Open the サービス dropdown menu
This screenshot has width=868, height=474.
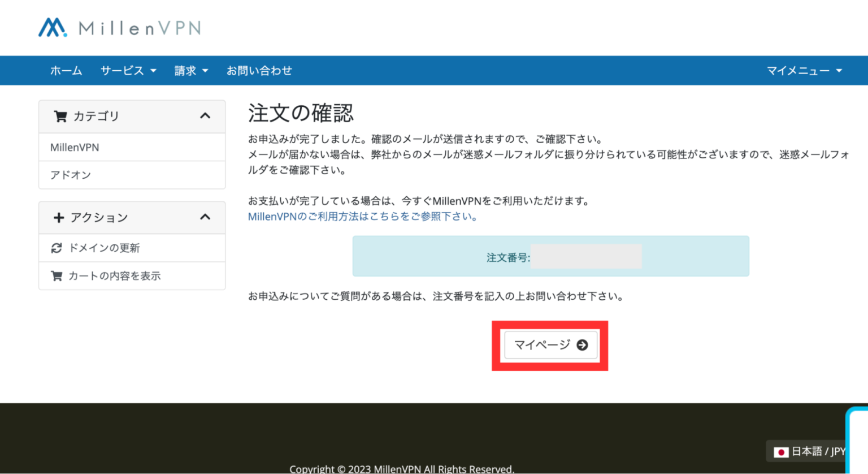pos(128,71)
